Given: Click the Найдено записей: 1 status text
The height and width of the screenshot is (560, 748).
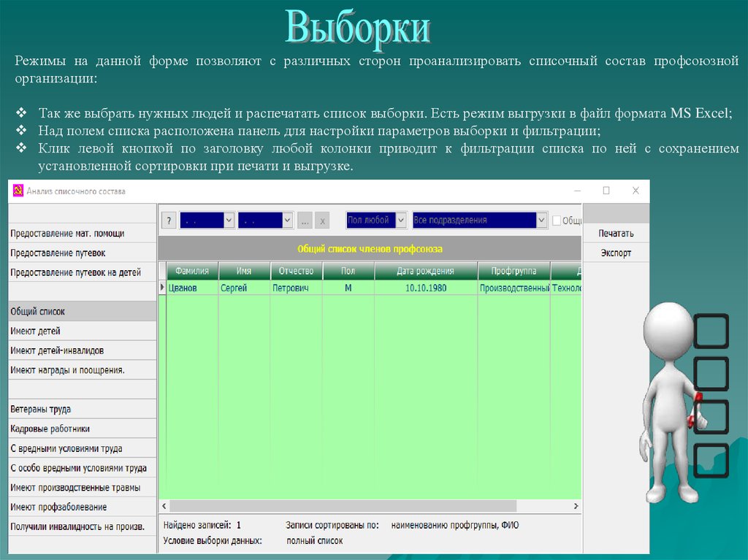Looking at the screenshot, I should click(202, 525).
